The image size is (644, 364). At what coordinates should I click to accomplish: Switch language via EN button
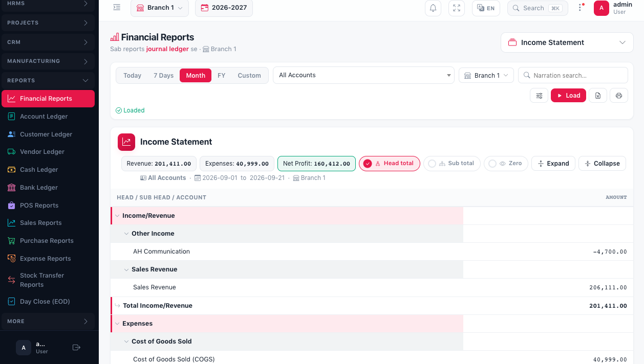[486, 8]
